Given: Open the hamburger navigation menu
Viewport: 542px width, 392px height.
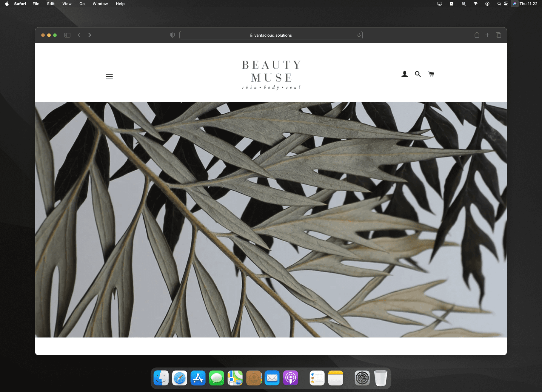Looking at the screenshot, I should (109, 77).
